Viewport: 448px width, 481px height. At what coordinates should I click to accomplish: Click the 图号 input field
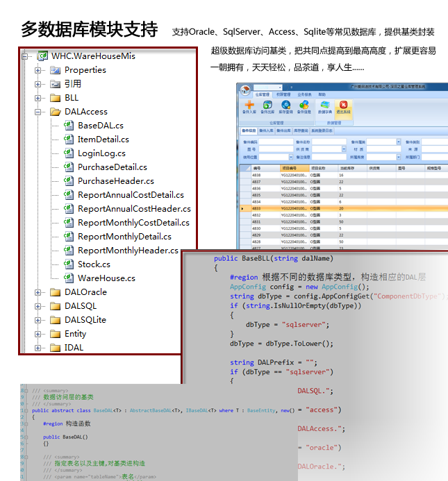[276, 149]
